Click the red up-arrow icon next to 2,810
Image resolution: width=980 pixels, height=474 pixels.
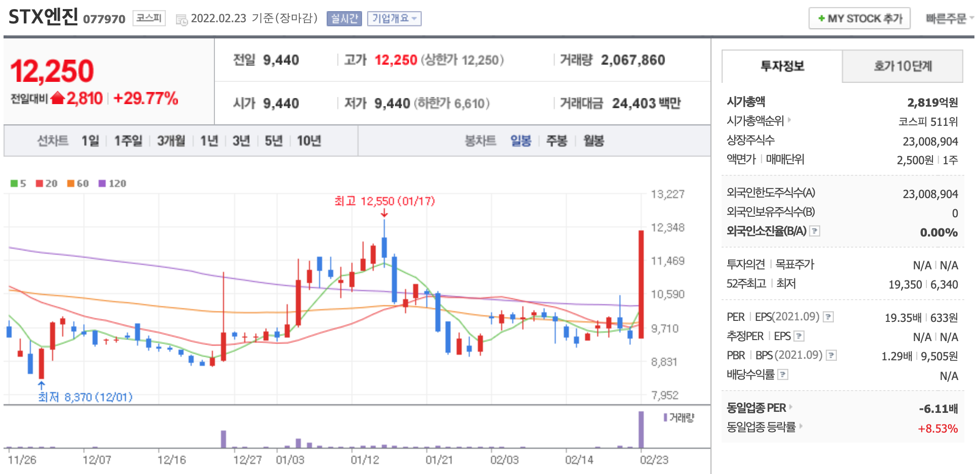click(58, 98)
